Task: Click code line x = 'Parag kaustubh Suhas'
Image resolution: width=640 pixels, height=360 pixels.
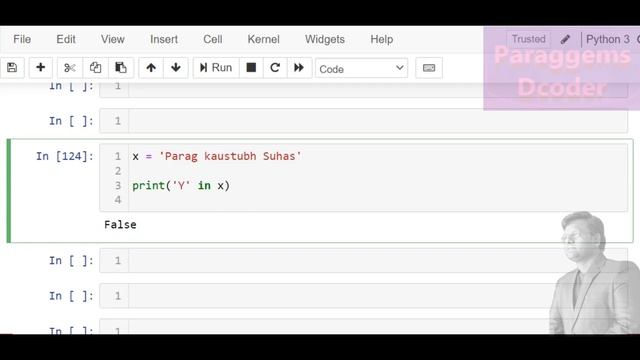Action: [217, 156]
